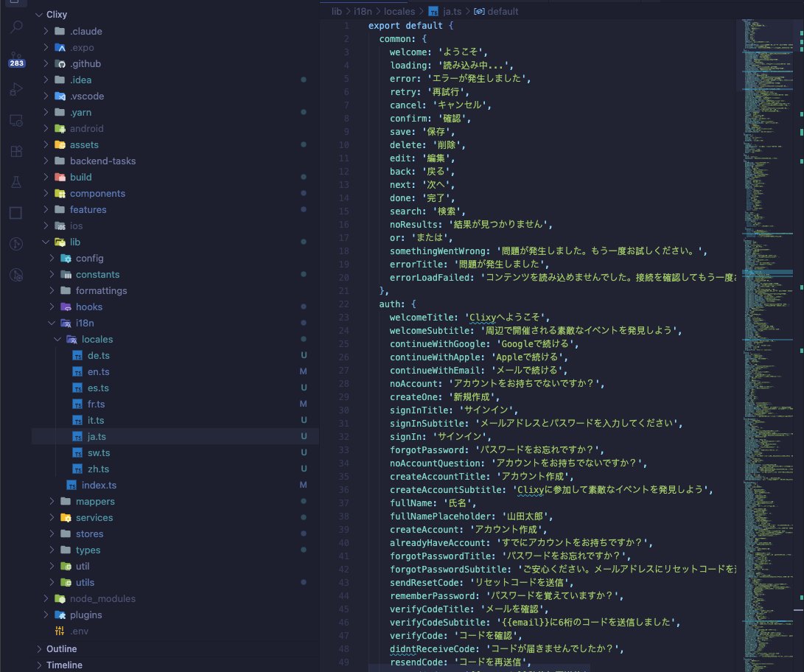Click the assets folder icon
Viewport: 804px width, 672px height.
60,144
